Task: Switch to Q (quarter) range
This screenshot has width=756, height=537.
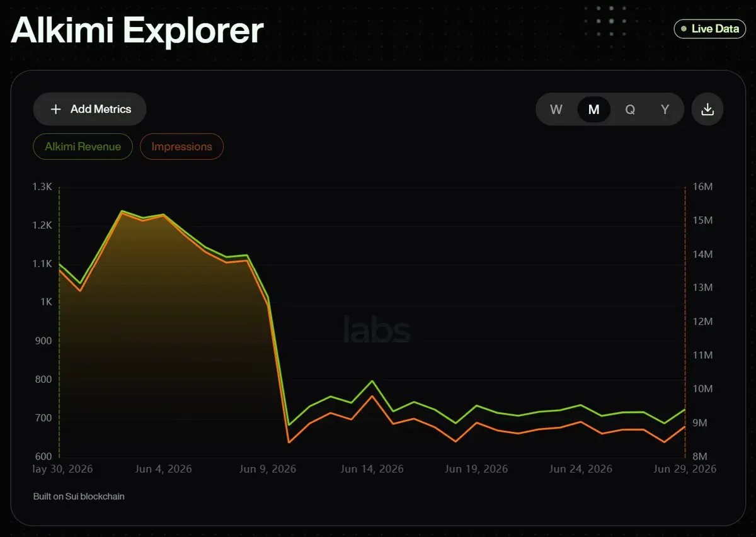Action: pyautogui.click(x=630, y=110)
